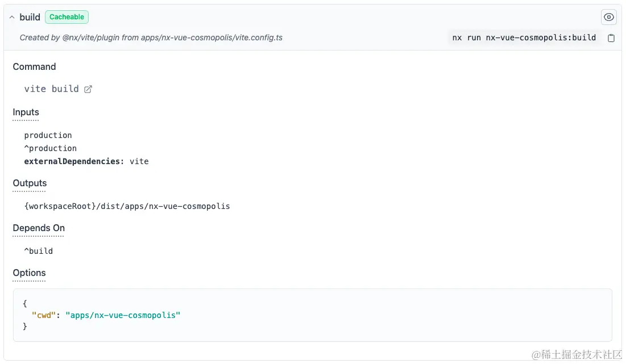Select the nx run nx-vue-cosmopolis:build command text
Image resolution: width=626 pixels, height=364 pixels.
pos(524,37)
